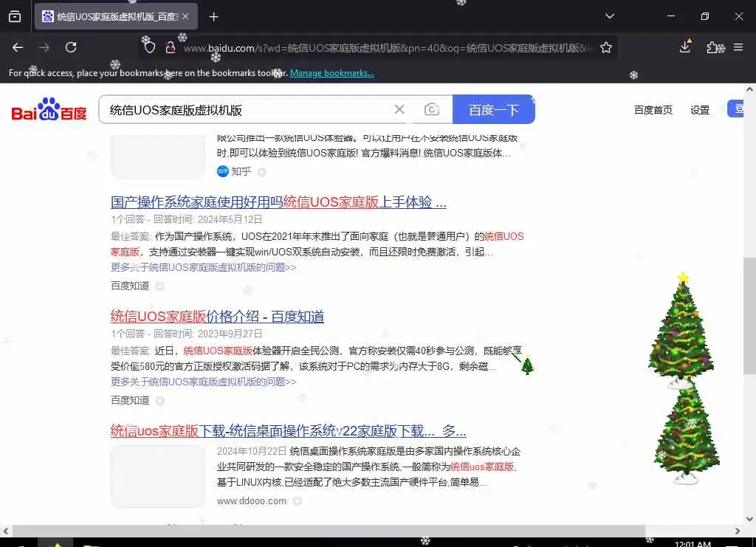Click the taskbar clock showing 12:01 AM
756x547 pixels.
pyautogui.click(x=693, y=543)
